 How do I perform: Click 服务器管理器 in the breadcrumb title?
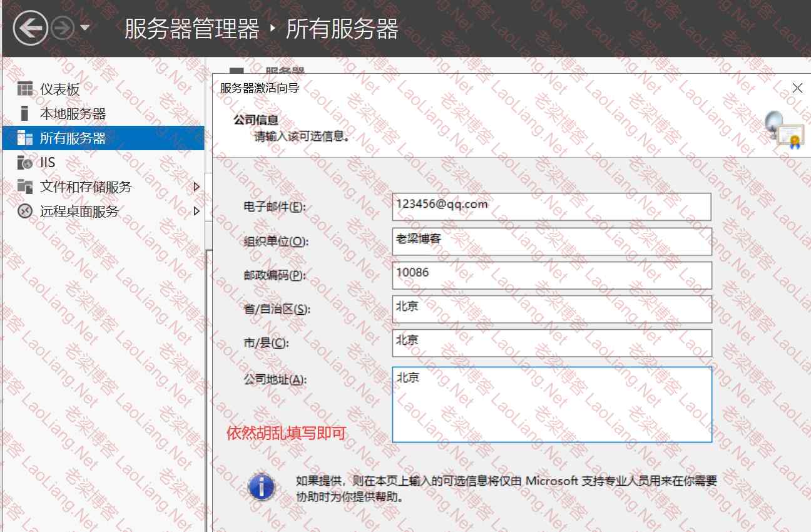tap(191, 29)
